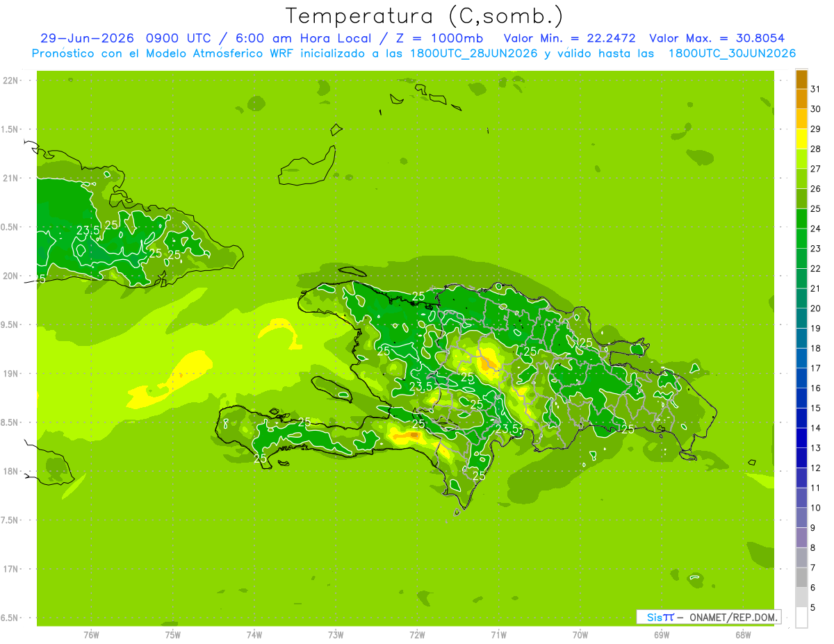The image size is (834, 644).
Task: Click the "0900 UTC" time text
Action: pyautogui.click(x=179, y=38)
